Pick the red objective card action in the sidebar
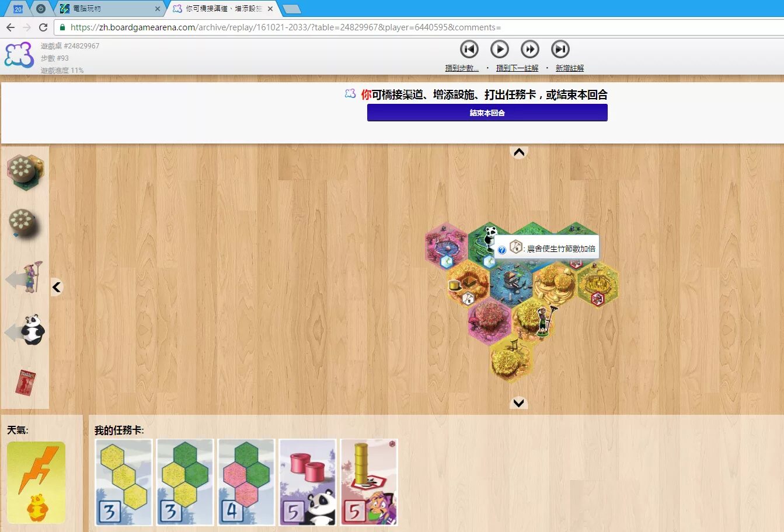This screenshot has height=532, width=784. 25,383
